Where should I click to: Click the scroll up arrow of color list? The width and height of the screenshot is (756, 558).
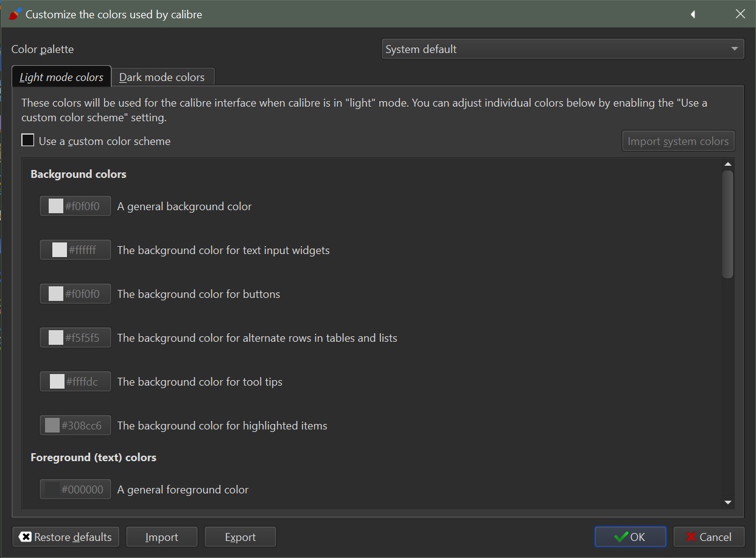[728, 164]
